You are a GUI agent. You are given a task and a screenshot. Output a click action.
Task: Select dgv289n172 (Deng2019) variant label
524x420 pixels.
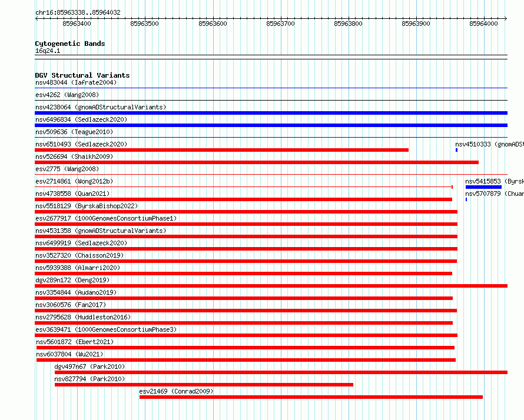[x=72, y=280]
